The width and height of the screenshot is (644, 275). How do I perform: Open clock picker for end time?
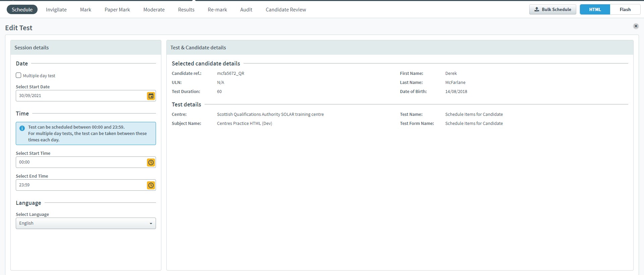click(x=151, y=185)
